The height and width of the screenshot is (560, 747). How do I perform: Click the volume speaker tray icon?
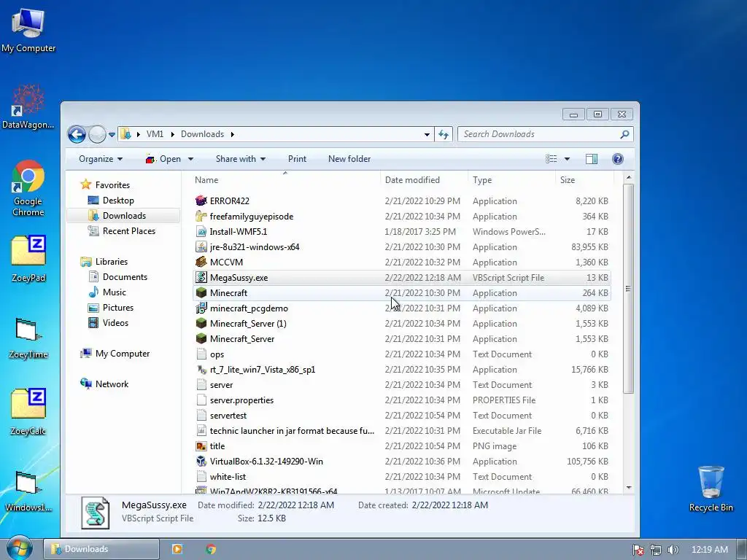[x=673, y=550]
